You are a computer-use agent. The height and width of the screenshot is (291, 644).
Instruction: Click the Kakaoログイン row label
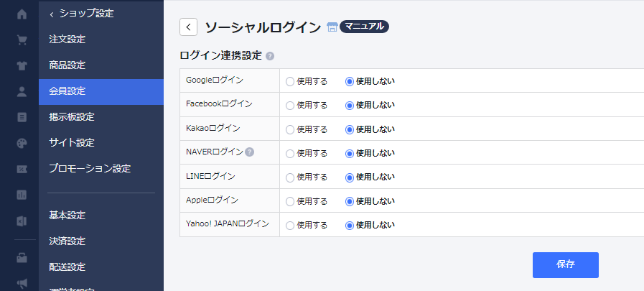point(213,128)
